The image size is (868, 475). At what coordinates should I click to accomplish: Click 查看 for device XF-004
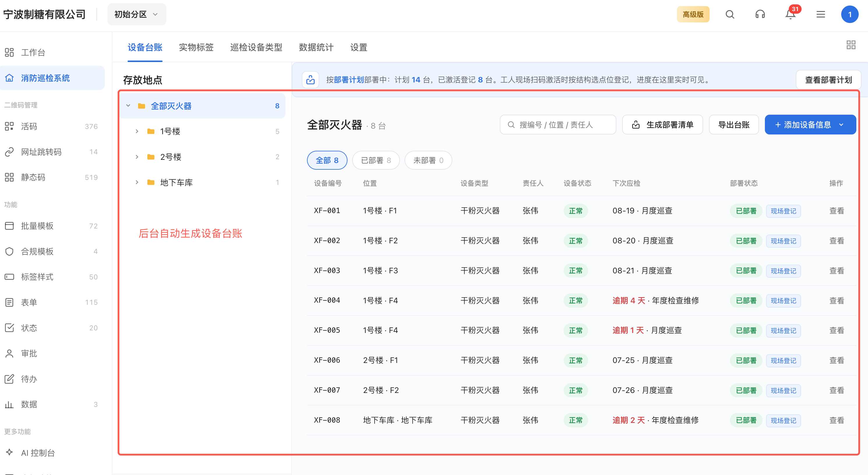pos(836,301)
